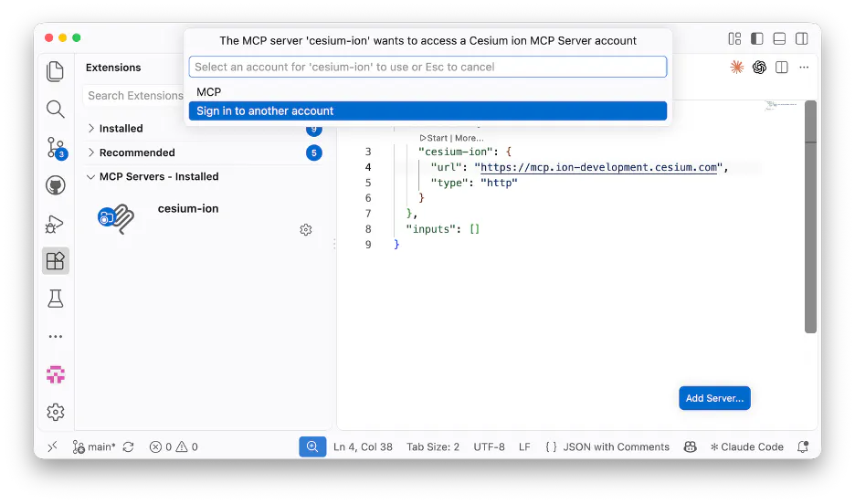
Task: Click cesium-ion server manage gear
Action: coord(306,229)
